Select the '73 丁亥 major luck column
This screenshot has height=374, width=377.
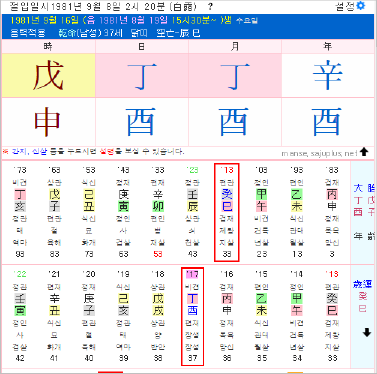(x=20, y=212)
